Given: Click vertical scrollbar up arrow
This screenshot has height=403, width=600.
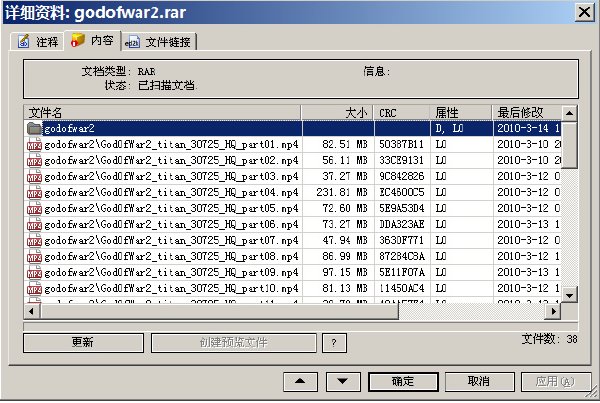Looking at the screenshot, I should pyautogui.click(x=569, y=113).
